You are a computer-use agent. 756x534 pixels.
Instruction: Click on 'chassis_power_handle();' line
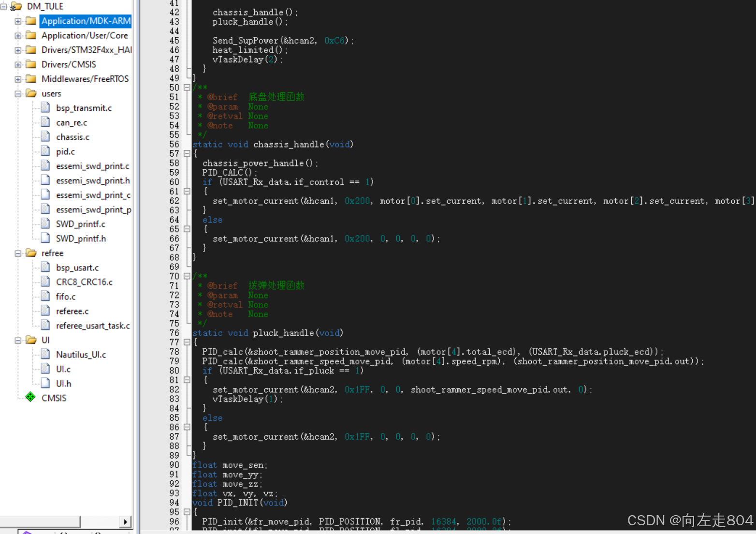(x=261, y=163)
